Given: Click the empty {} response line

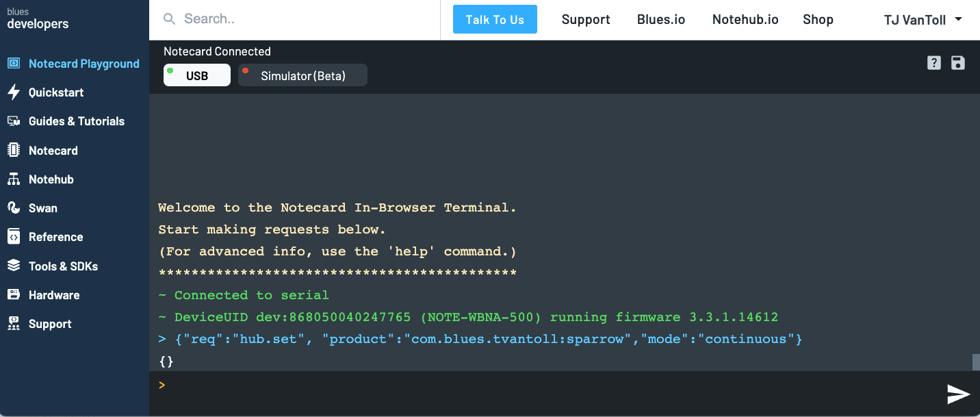Looking at the screenshot, I should point(166,361).
